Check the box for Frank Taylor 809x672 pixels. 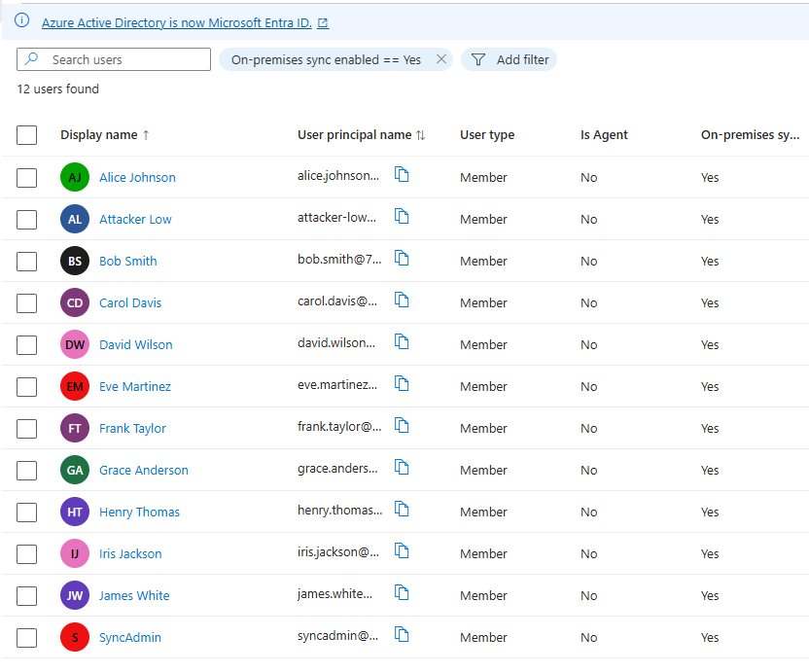point(27,428)
